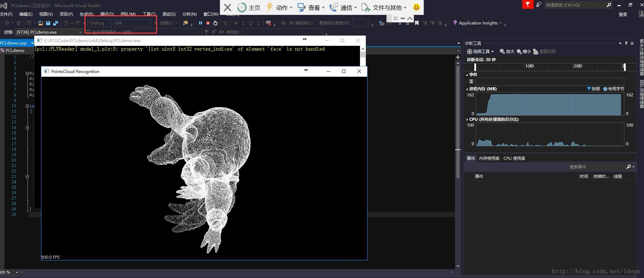644x278 pixels.
Task: Click the diagnostics timeline left selection handle
Action: [x=475, y=67]
